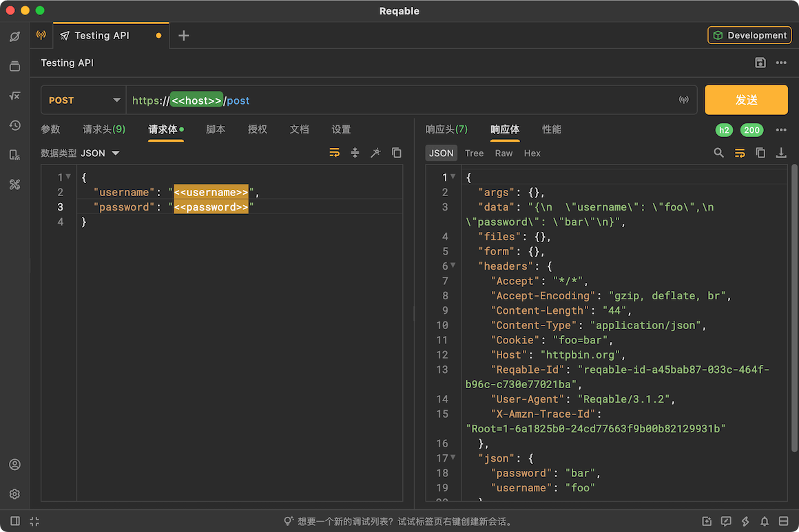Open settings gear in the left sidebar
This screenshot has width=799, height=532.
[x=14, y=494]
